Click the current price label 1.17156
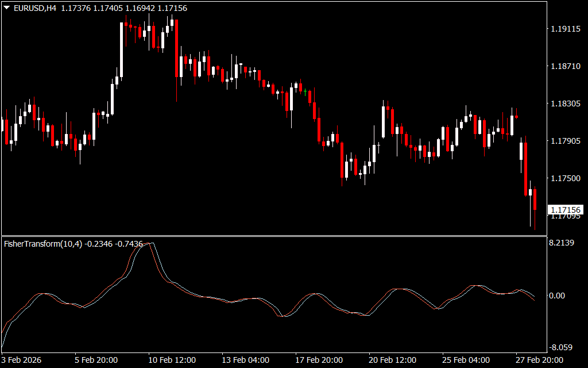Image resolution: width=588 pixels, height=368 pixels. pos(566,210)
